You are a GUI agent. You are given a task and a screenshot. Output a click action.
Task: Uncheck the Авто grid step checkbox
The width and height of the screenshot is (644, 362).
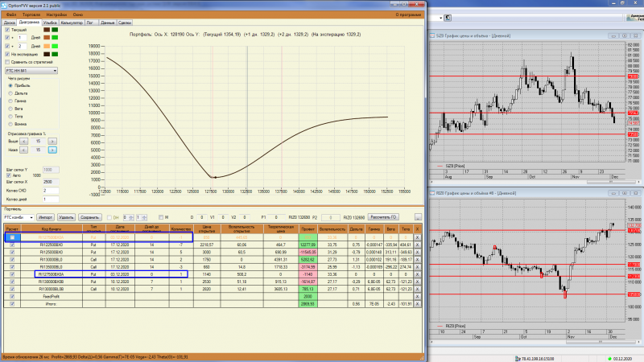pyautogui.click(x=9, y=175)
